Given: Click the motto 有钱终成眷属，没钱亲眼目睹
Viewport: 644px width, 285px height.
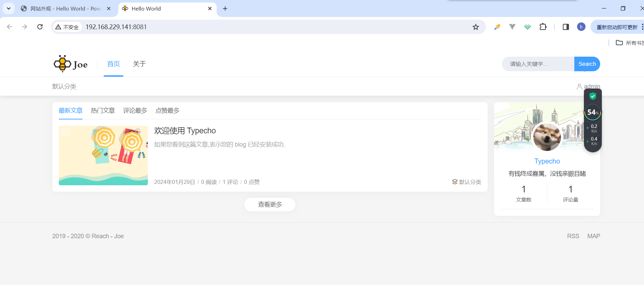Looking at the screenshot, I should tap(547, 174).
